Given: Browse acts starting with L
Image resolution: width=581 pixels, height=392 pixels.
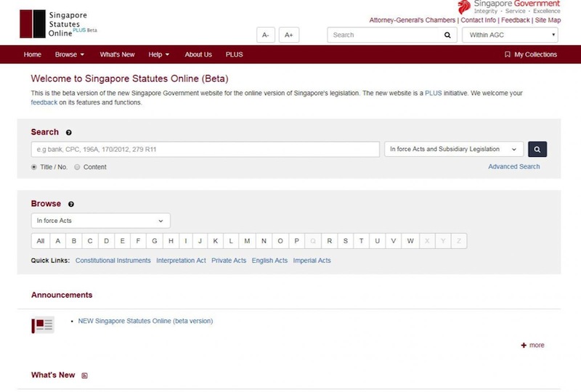Looking at the screenshot, I should pos(231,241).
